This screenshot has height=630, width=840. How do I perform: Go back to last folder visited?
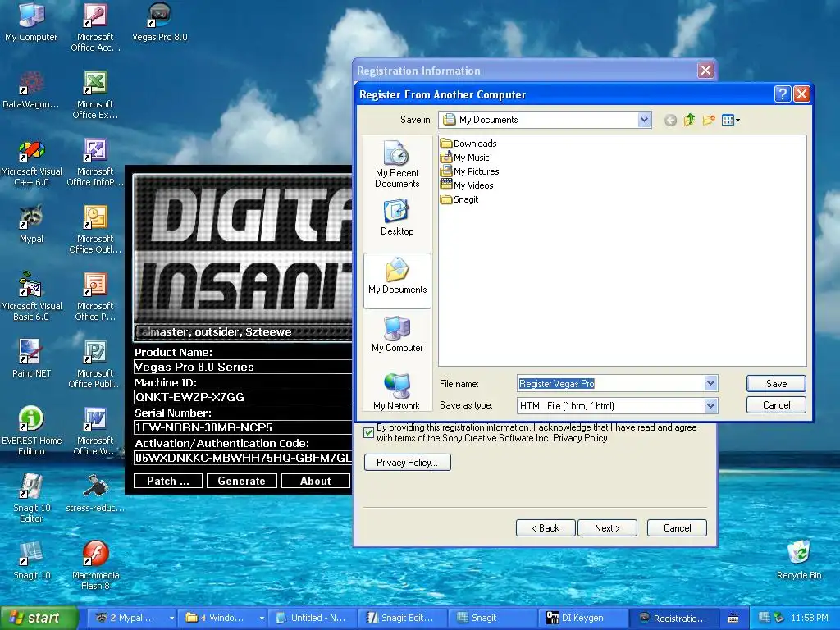pyautogui.click(x=670, y=120)
